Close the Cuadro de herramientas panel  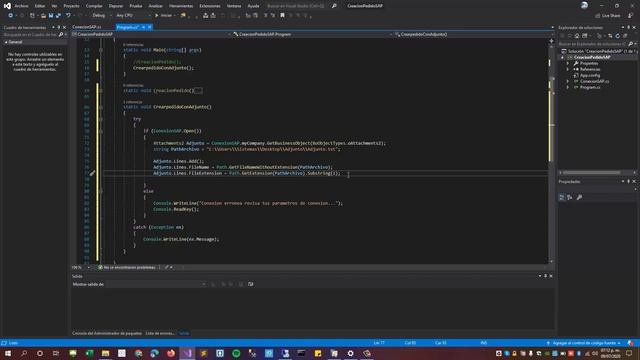tap(64, 27)
